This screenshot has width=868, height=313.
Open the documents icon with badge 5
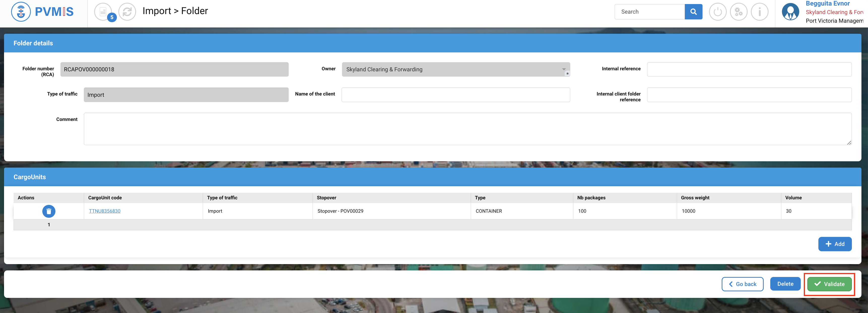pos(103,12)
